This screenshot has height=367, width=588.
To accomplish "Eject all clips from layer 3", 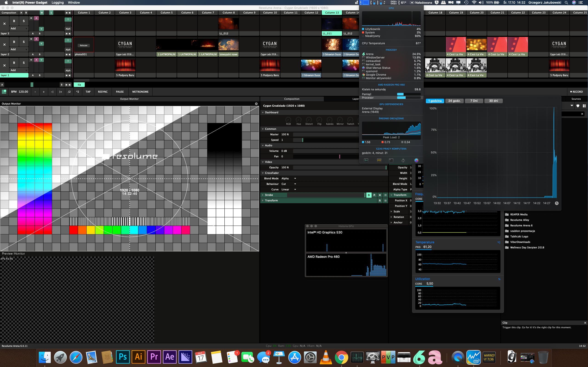I will [x=4, y=24].
